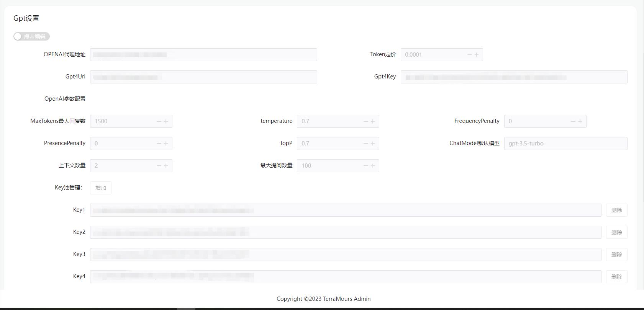
Task: Click the Gpt设置 heading
Action: point(26,18)
